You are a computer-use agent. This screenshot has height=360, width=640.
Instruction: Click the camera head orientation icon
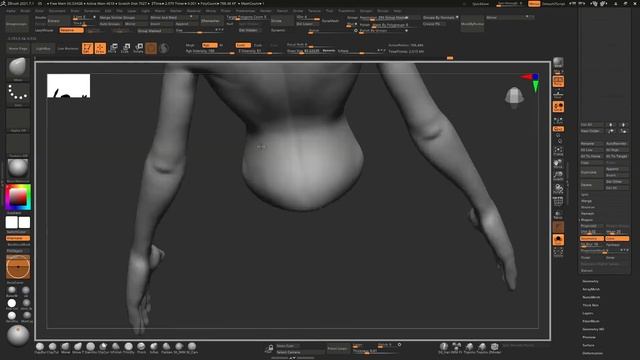514,98
